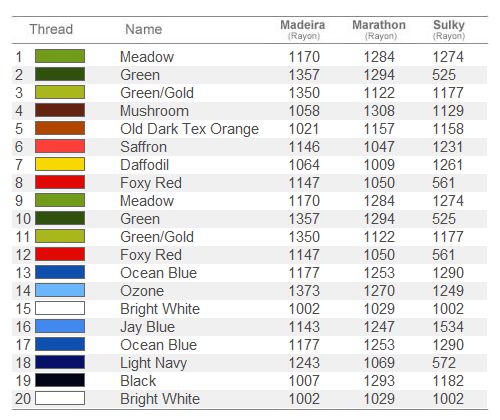500x420 pixels.
Task: Click the Thread column header
Action: (51, 29)
